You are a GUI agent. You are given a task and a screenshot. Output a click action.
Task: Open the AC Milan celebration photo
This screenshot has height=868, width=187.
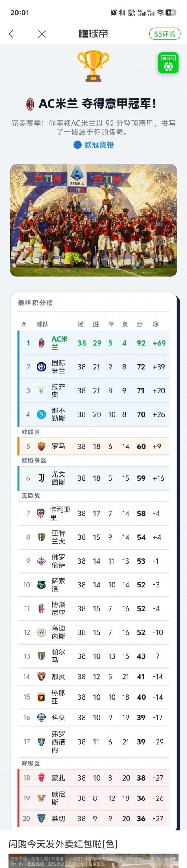93,220
